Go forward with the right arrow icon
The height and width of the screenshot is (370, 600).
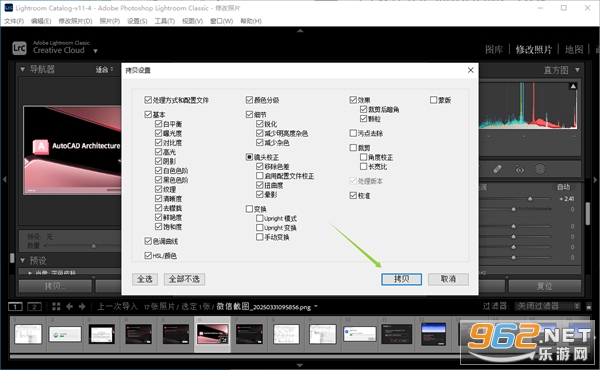[82, 306]
